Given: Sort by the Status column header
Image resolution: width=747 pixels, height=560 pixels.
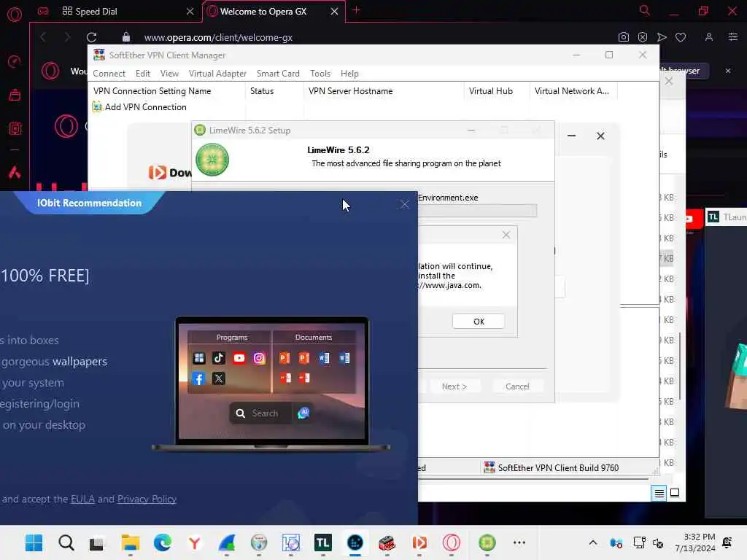Looking at the screenshot, I should [274, 91].
